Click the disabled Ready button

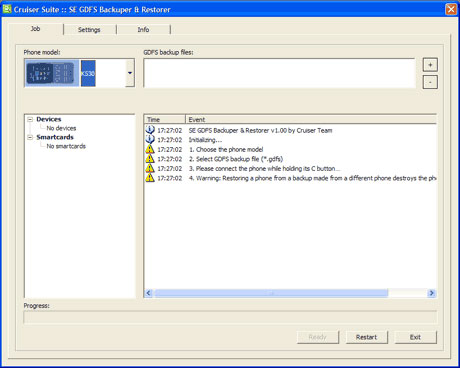[x=317, y=337]
